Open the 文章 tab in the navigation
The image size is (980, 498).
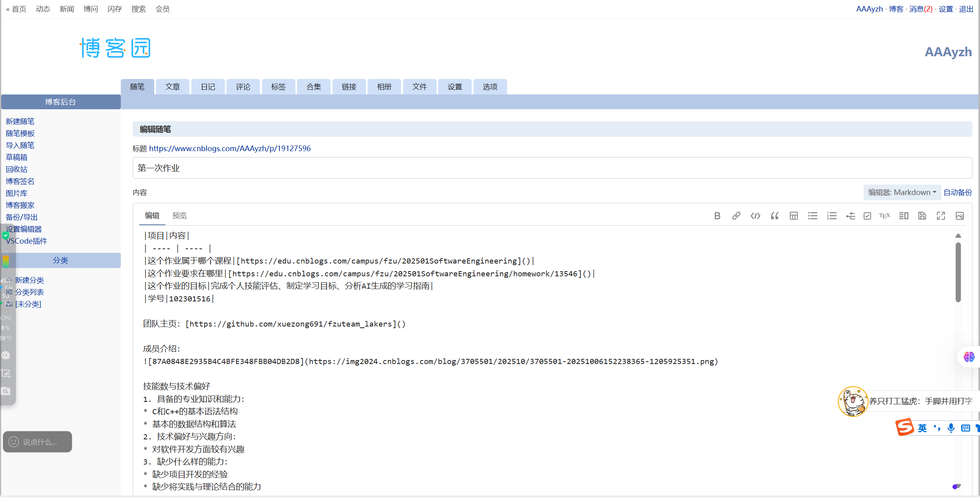pyautogui.click(x=173, y=87)
